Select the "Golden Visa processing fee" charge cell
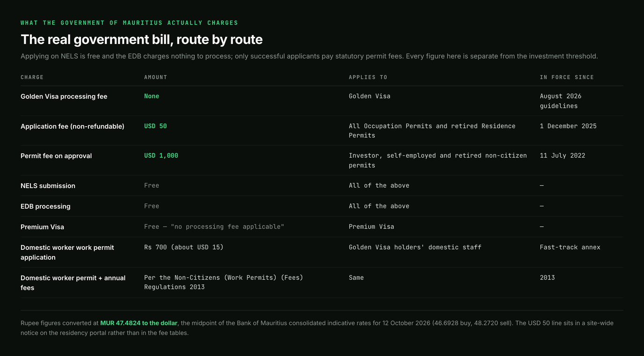This screenshot has width=644, height=356. [x=64, y=96]
